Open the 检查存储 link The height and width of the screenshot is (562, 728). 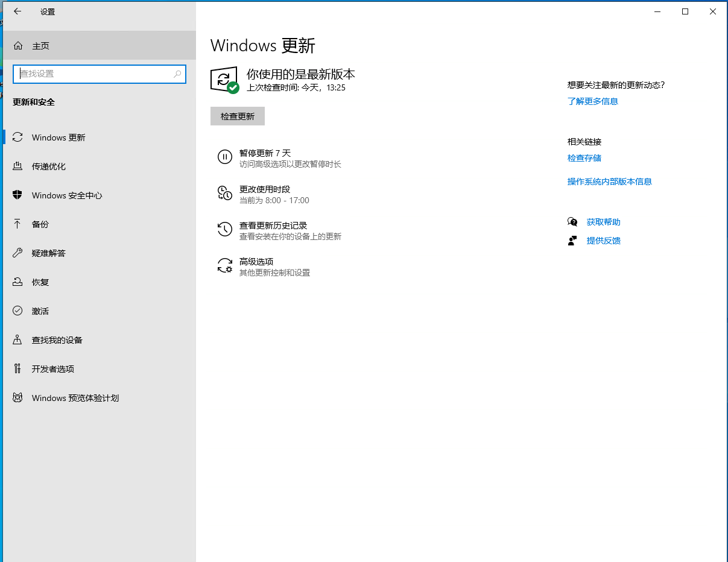coord(584,158)
